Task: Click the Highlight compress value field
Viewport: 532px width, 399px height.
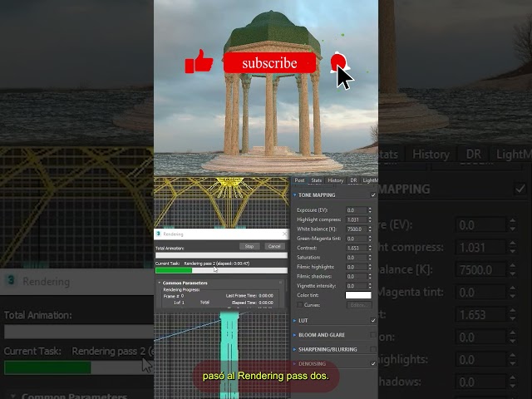Action: 357,219
